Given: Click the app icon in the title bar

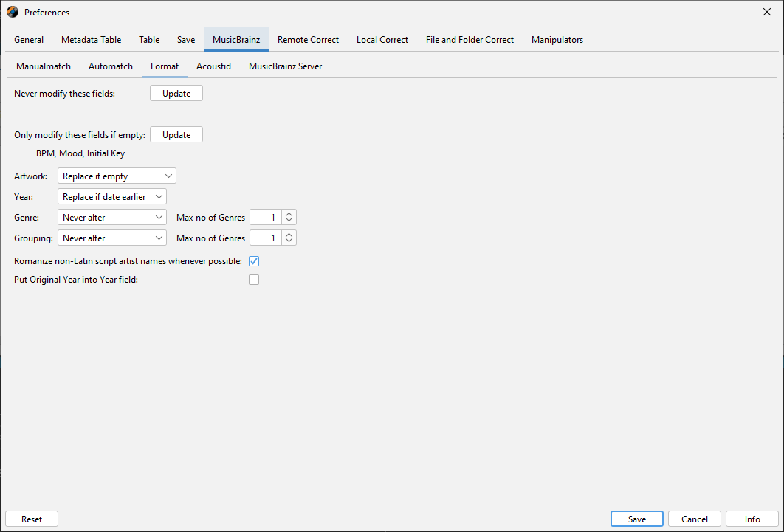Looking at the screenshot, I should (13, 12).
